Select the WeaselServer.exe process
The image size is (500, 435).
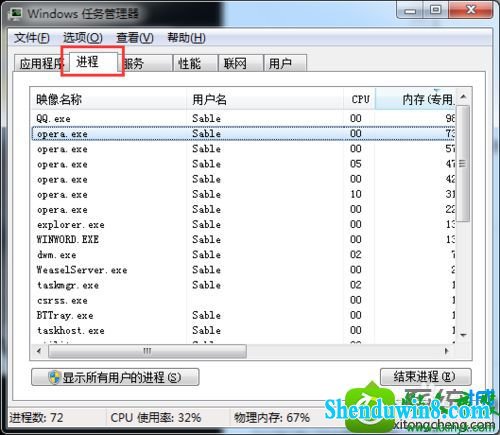tap(243, 270)
